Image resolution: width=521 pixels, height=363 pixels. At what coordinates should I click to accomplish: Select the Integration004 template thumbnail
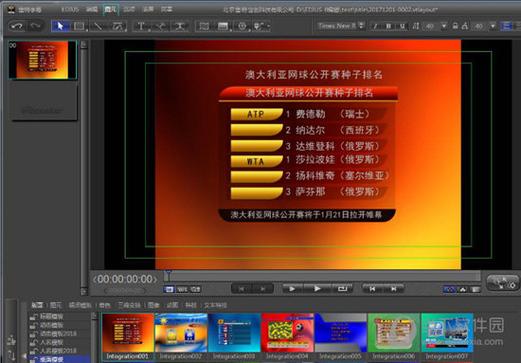[288, 337]
